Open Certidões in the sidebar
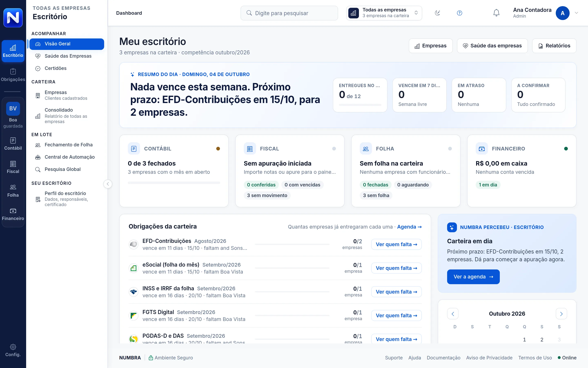 click(67, 68)
